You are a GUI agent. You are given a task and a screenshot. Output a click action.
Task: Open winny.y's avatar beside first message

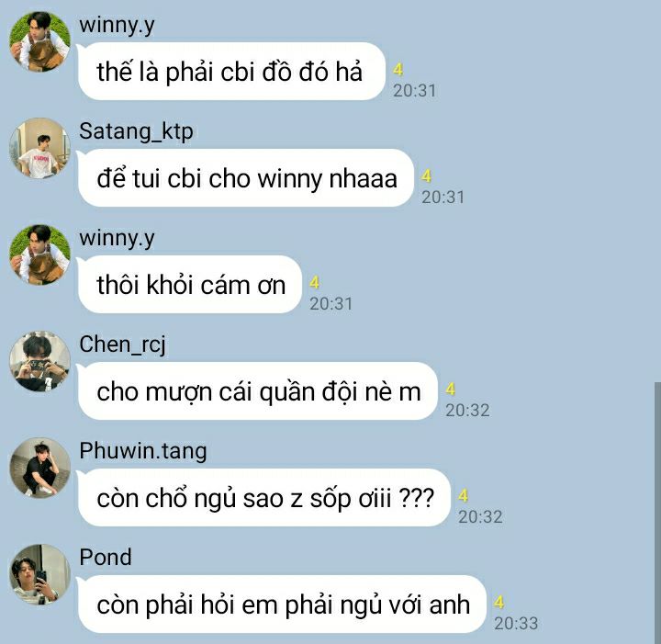40,41
